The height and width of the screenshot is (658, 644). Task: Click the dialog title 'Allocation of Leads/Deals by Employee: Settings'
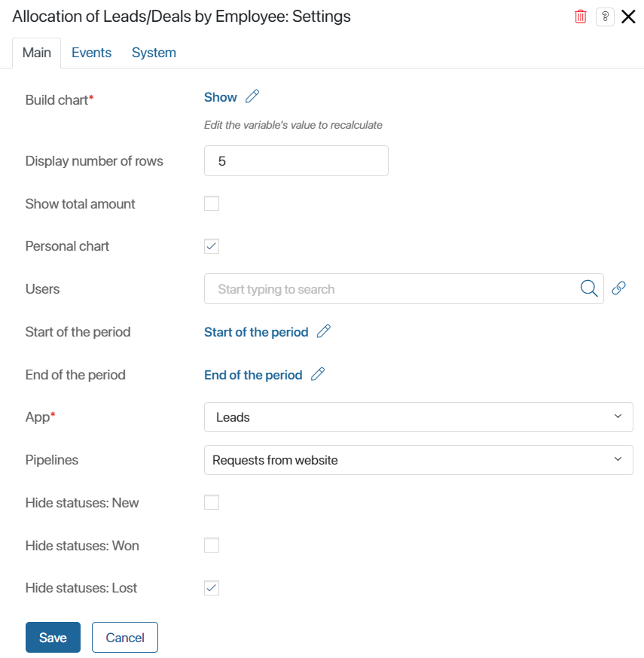[182, 17]
